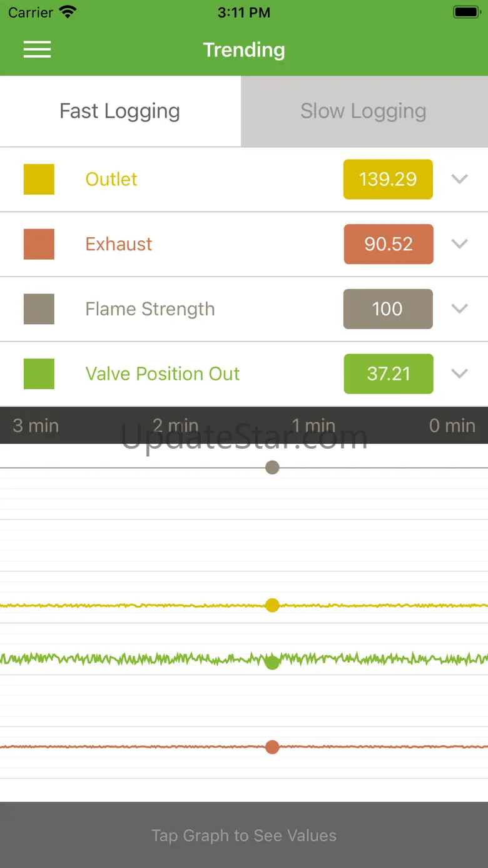Click the gray Flame Strength swatch
Screen dimensions: 488x868
(x=39, y=309)
